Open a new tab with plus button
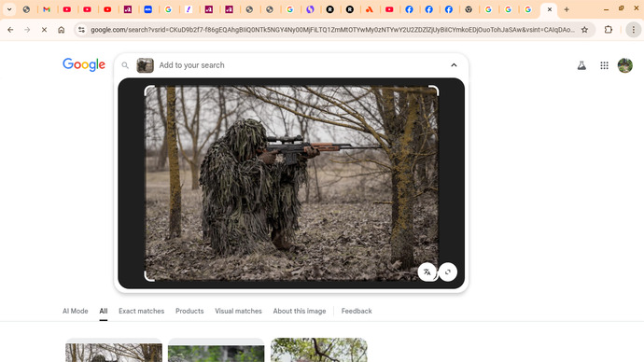Viewport: 644px width, 362px height. pos(567,9)
